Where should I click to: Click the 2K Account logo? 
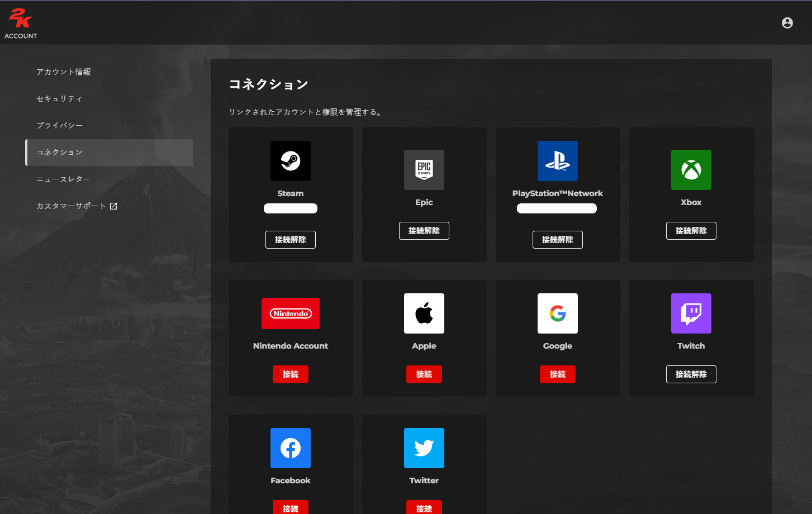click(21, 24)
